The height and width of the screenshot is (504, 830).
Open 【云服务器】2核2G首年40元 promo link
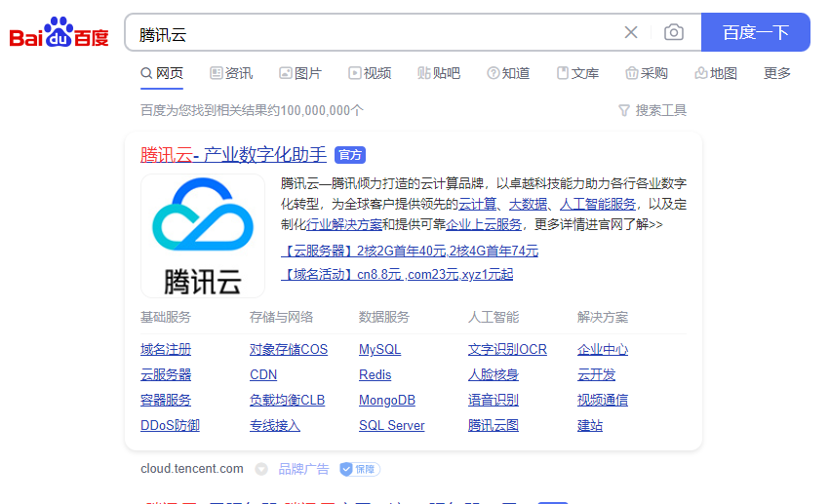coord(410,251)
